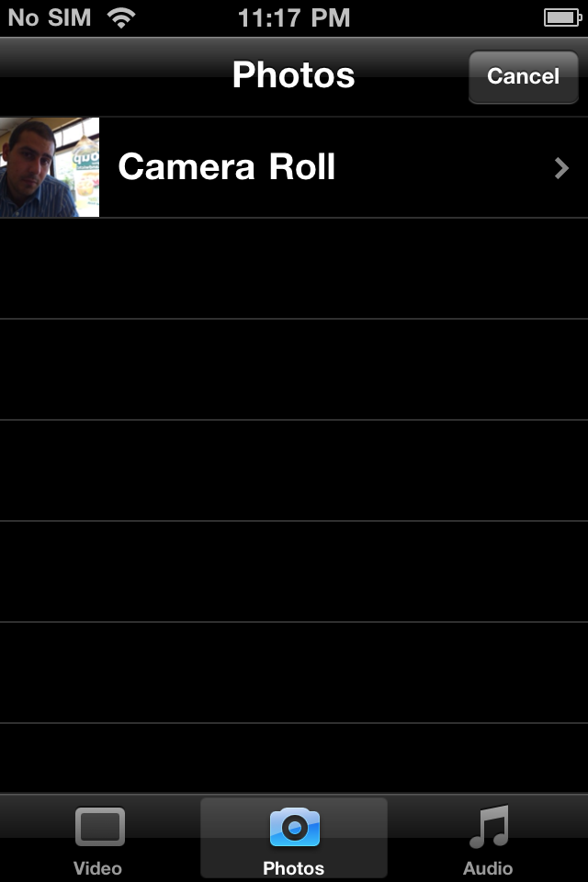Tap the battery indicator icon
The width and height of the screenshot is (588, 882).
[560, 17]
